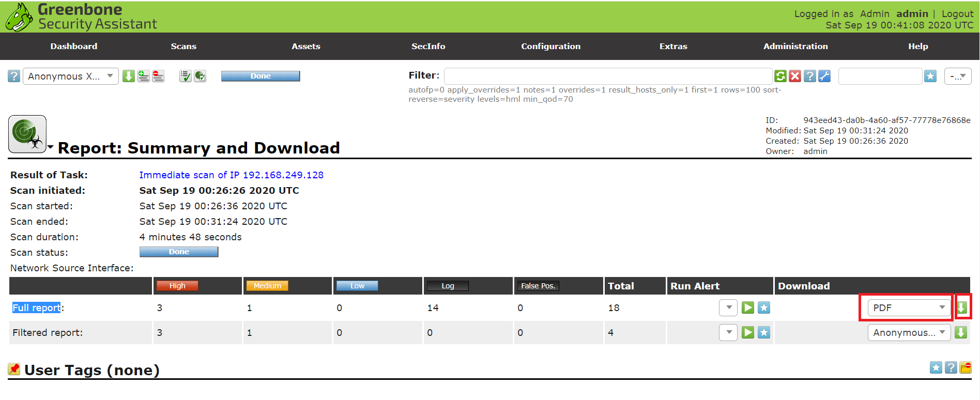Add a new user tag star icon
980x400 pixels.
click(936, 367)
